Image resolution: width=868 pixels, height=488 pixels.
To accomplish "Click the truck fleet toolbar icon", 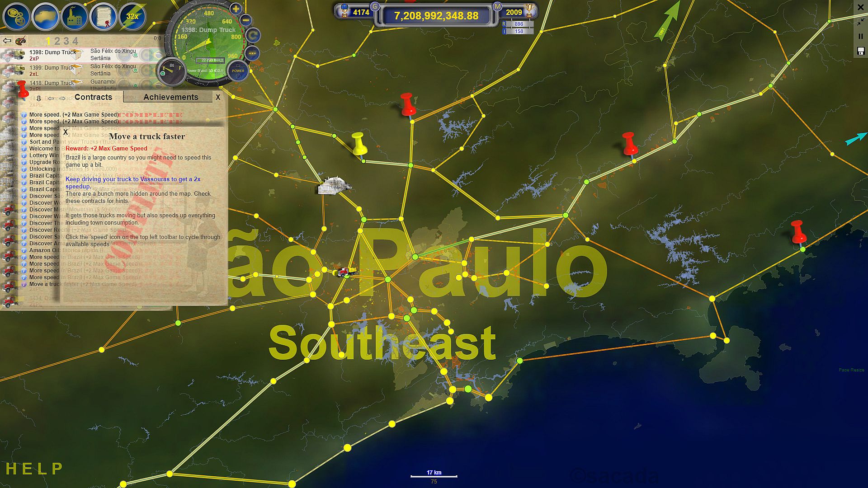I will [x=45, y=16].
